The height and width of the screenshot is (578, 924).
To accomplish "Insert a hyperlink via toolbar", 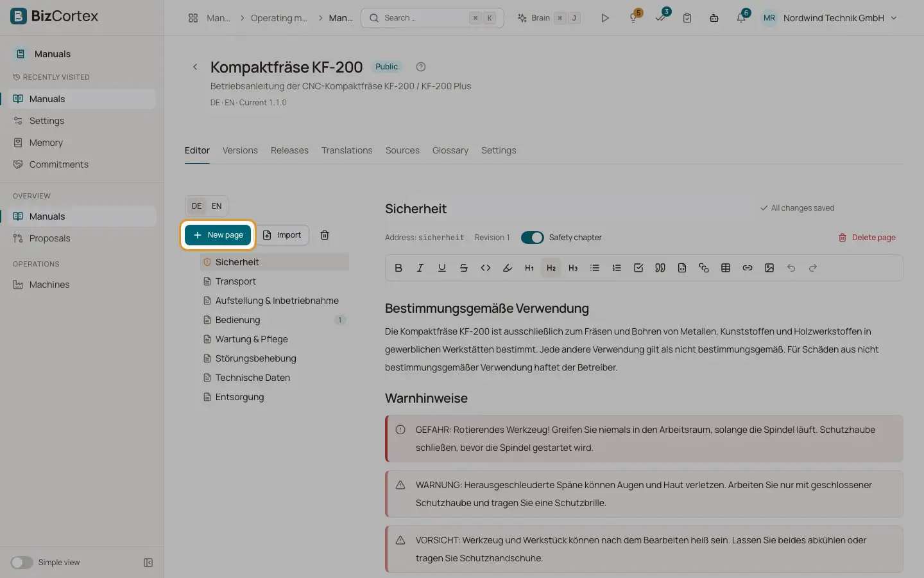I will 748,268.
